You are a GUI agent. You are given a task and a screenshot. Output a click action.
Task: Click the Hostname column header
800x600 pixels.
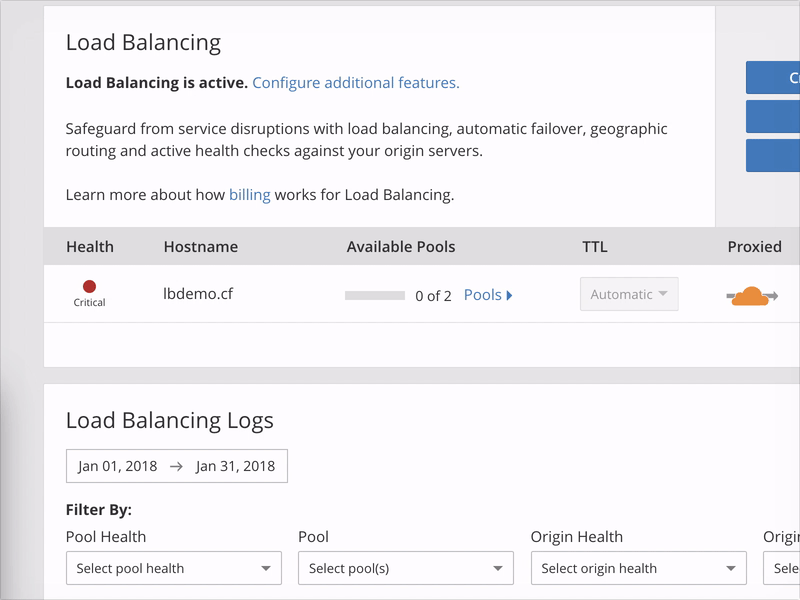tap(201, 246)
